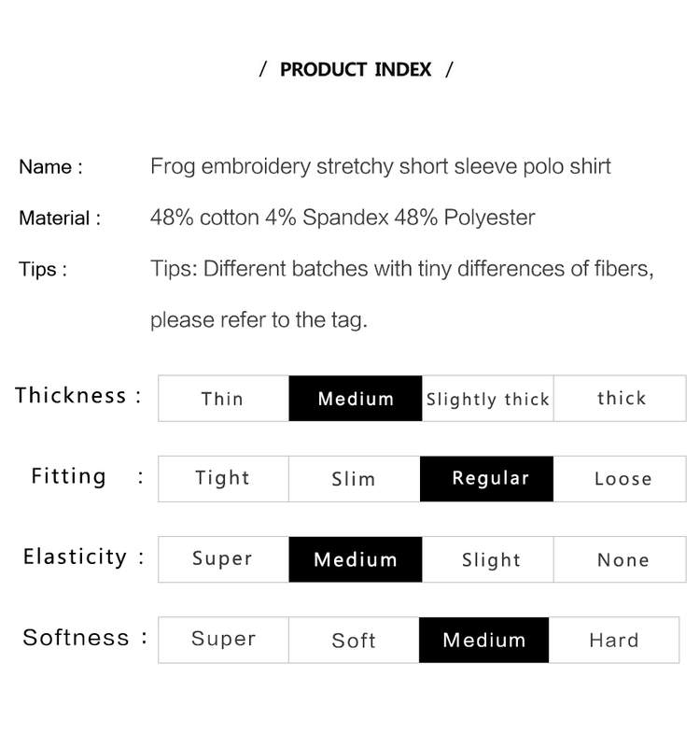
Task: Select Slim fitting option
Action: click(x=355, y=479)
